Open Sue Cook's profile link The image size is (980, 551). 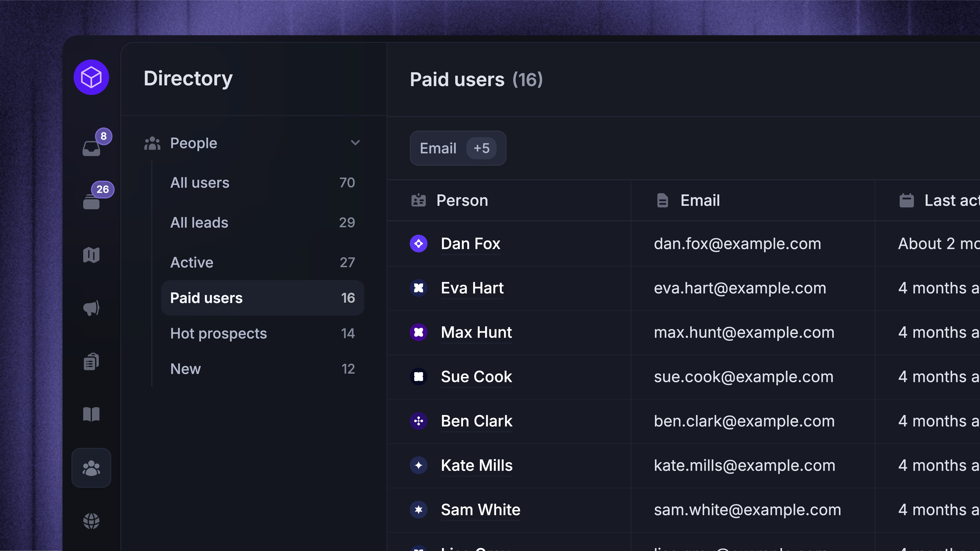pyautogui.click(x=476, y=376)
